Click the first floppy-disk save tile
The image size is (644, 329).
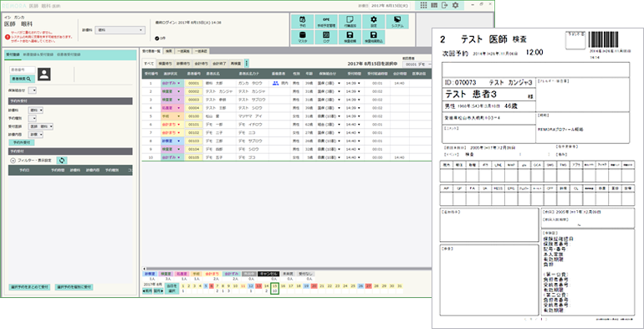[350, 37]
